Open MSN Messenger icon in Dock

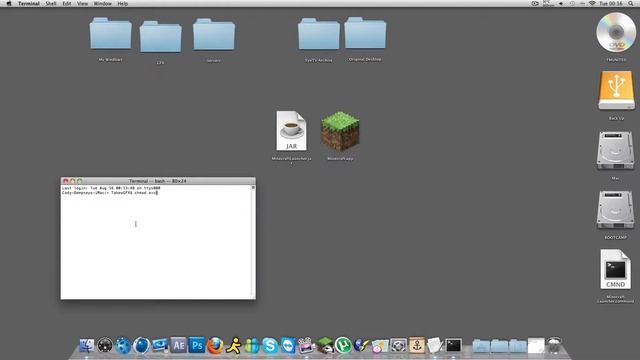tap(252, 345)
